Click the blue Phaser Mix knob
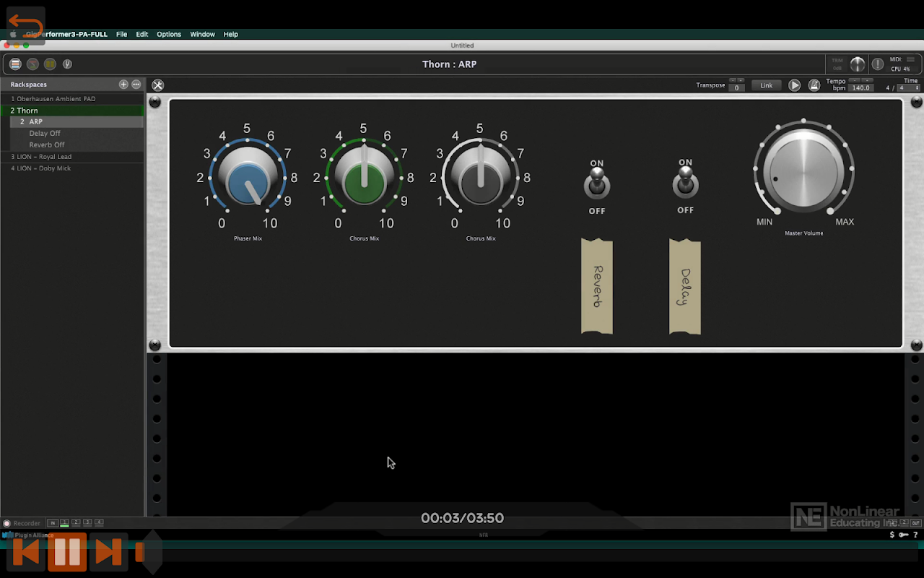This screenshot has height=578, width=924. (248, 178)
